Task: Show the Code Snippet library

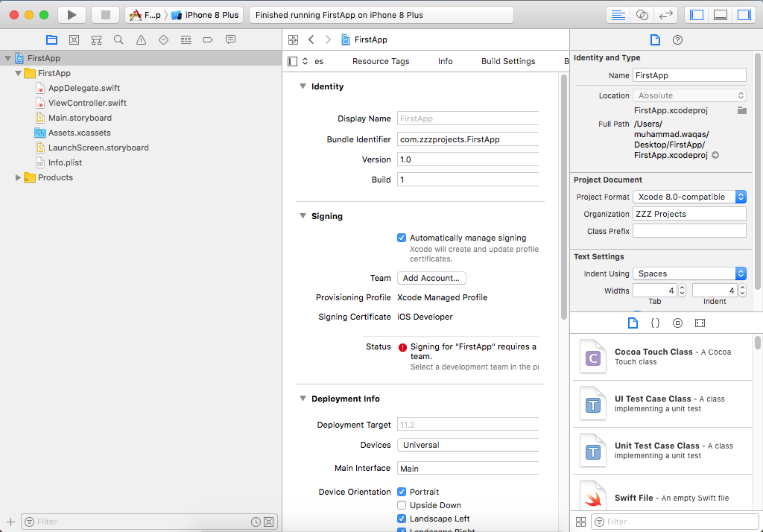Action: [x=655, y=323]
